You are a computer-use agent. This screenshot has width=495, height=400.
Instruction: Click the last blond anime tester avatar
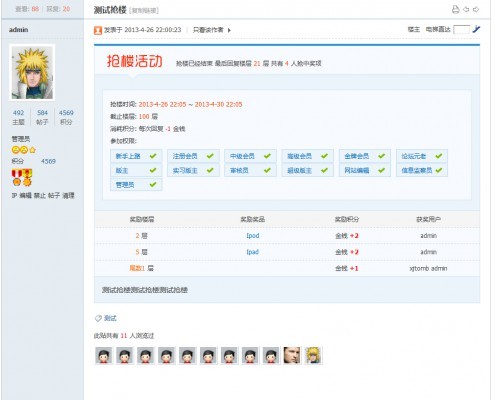(x=313, y=355)
